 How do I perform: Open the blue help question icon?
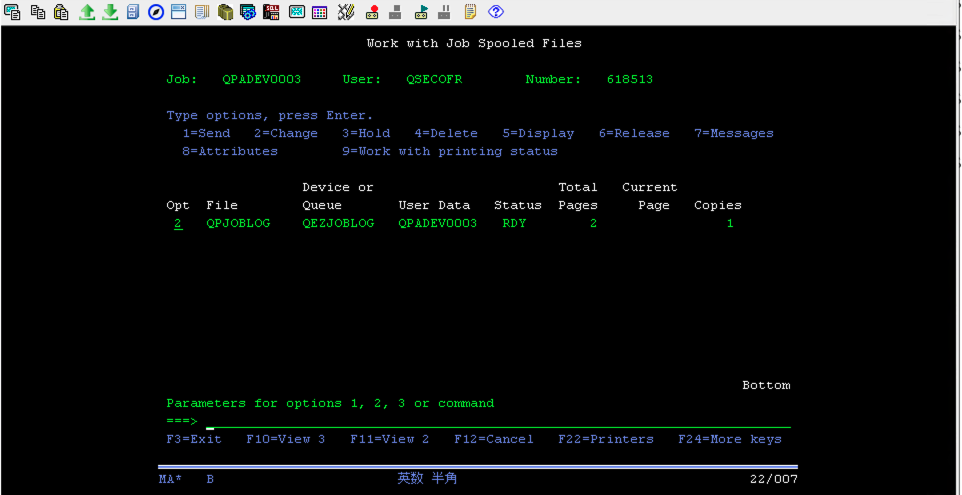(496, 11)
